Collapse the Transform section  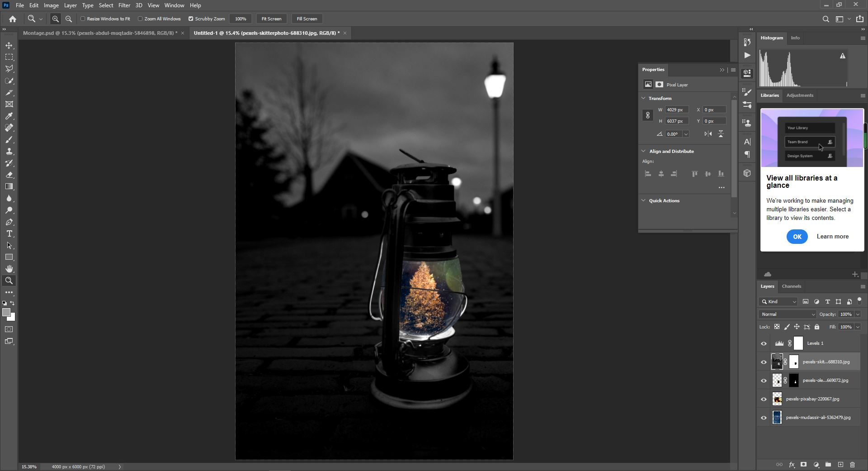643,98
